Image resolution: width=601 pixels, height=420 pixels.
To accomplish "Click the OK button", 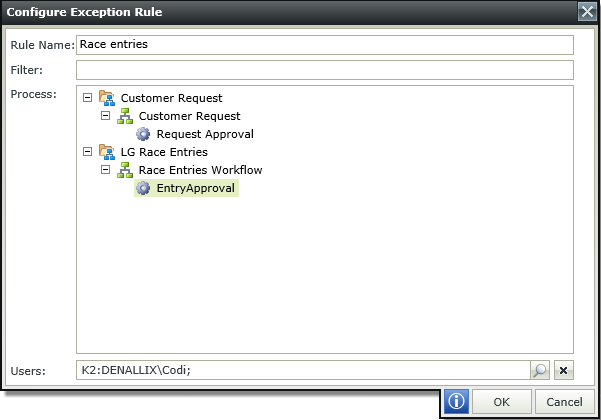I will coord(502,402).
